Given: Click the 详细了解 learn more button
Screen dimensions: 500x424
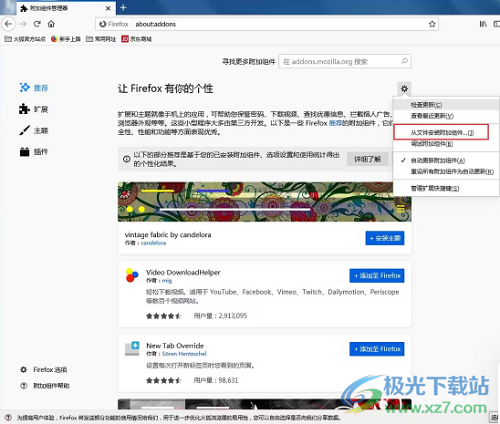Looking at the screenshot, I should (367, 159).
